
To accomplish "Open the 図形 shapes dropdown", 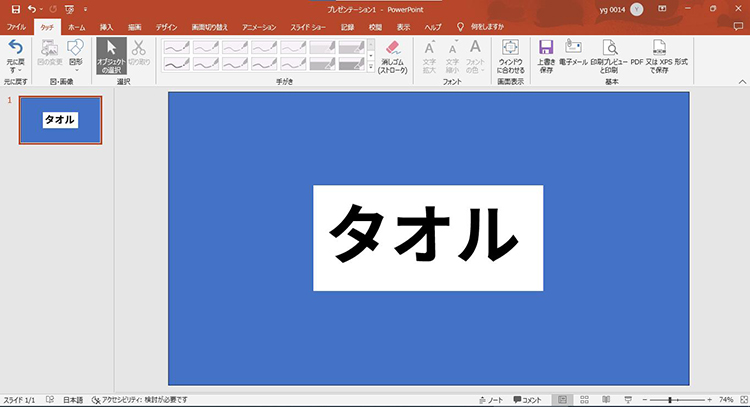I will [76, 56].
